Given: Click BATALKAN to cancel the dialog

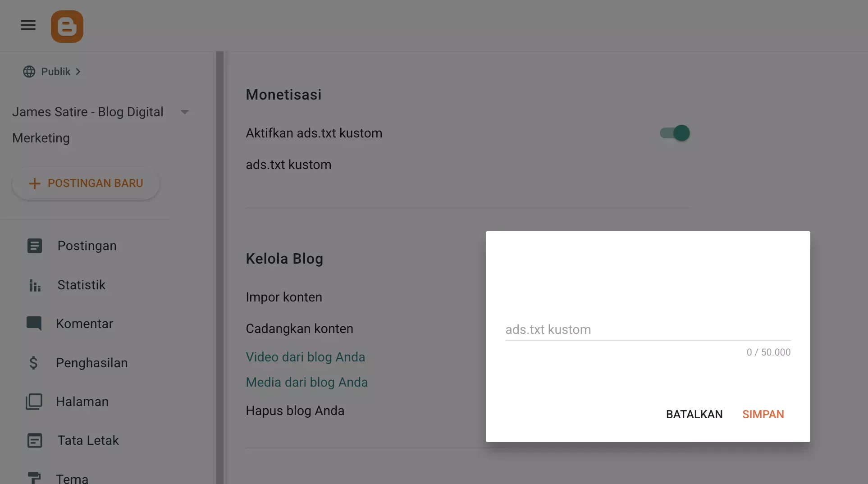Looking at the screenshot, I should pos(694,414).
